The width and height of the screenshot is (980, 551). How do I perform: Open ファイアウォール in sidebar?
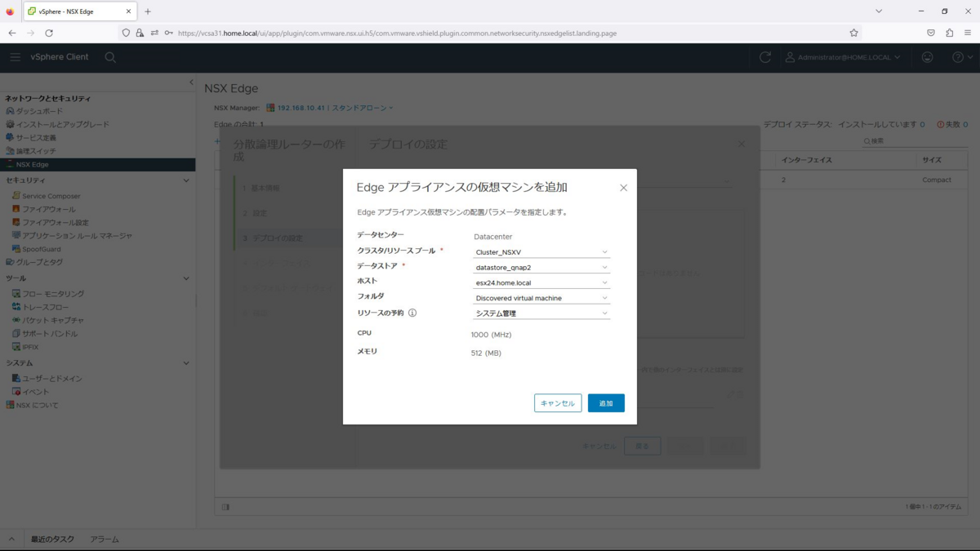coord(48,209)
